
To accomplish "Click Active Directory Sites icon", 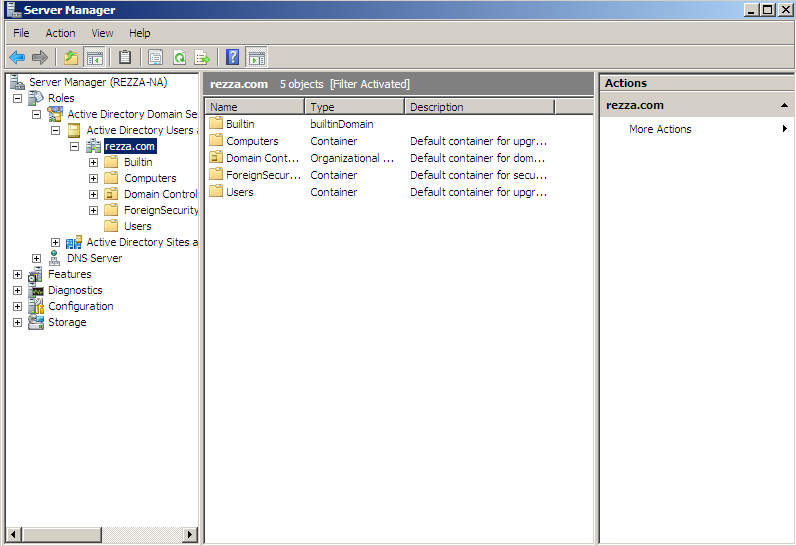I will click(x=74, y=242).
